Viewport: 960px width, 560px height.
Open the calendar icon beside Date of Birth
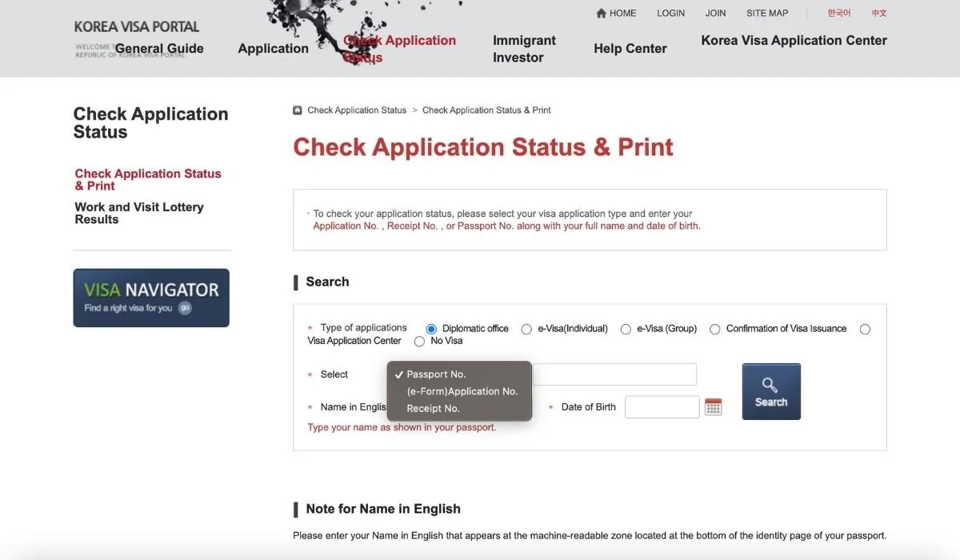click(x=713, y=406)
